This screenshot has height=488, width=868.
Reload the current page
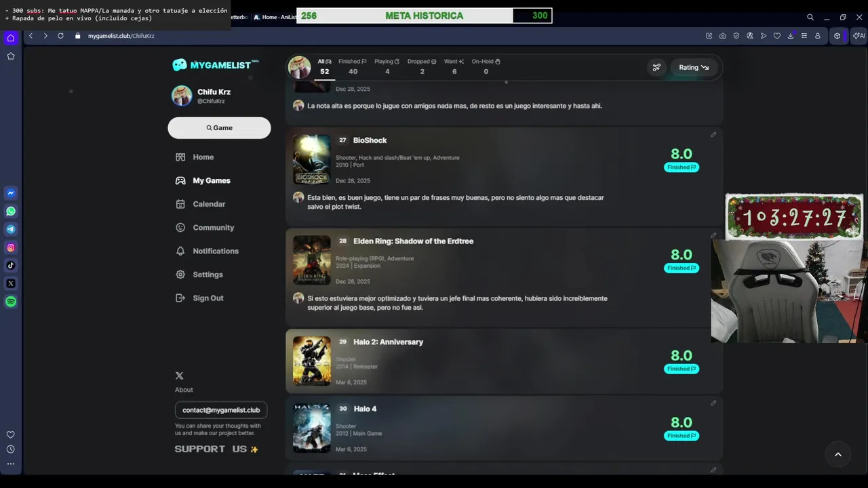tap(60, 36)
